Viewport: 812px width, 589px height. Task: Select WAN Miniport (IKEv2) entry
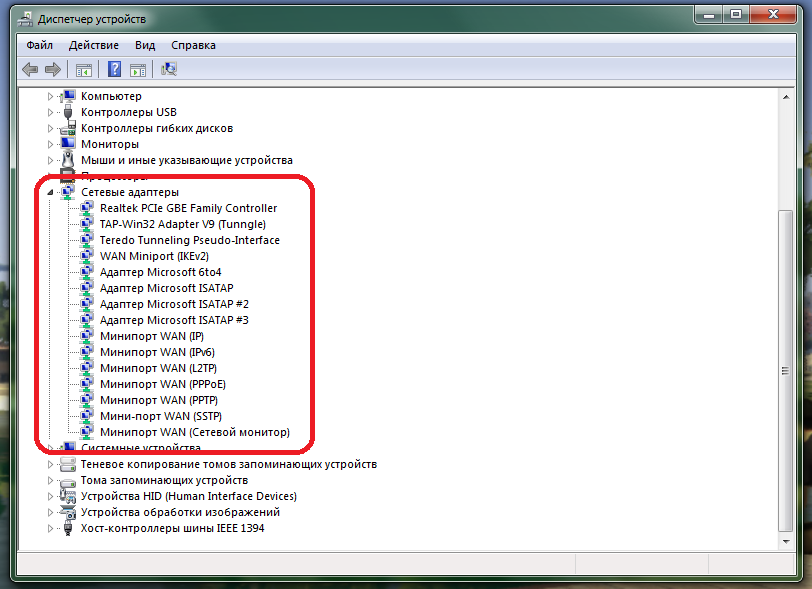click(154, 256)
